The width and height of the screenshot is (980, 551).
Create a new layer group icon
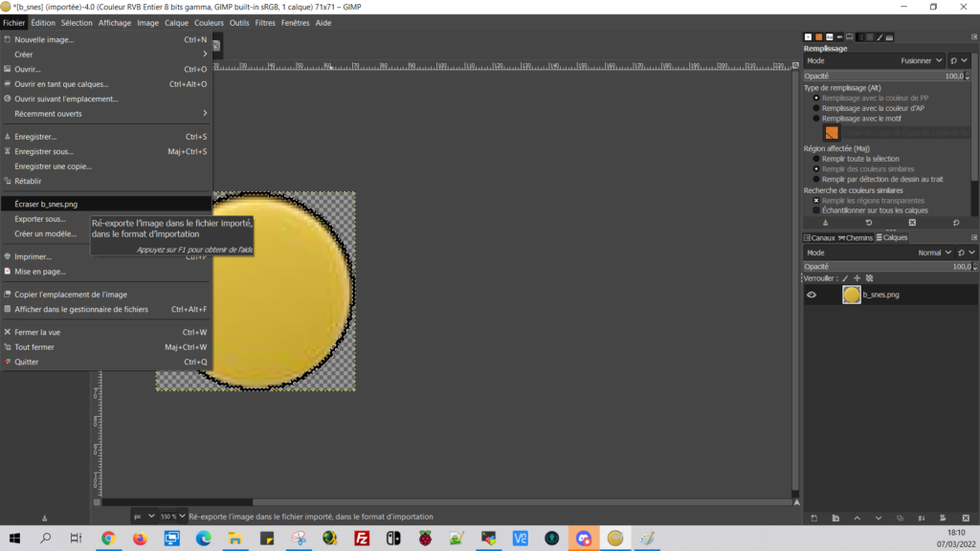click(x=835, y=518)
